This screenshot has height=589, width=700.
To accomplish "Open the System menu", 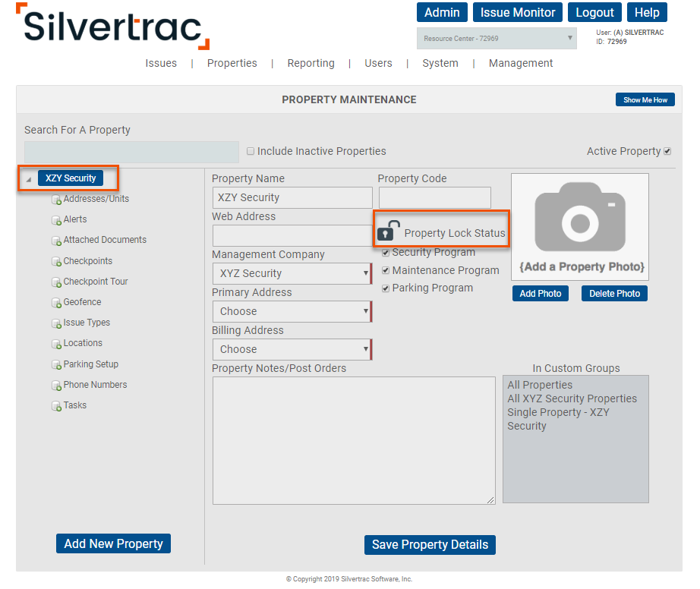I will (440, 63).
